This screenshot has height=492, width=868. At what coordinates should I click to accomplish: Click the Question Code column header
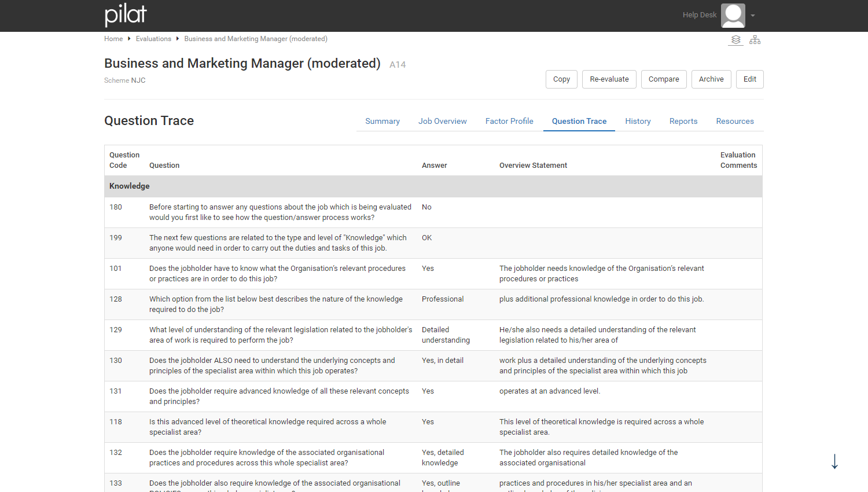coord(124,160)
